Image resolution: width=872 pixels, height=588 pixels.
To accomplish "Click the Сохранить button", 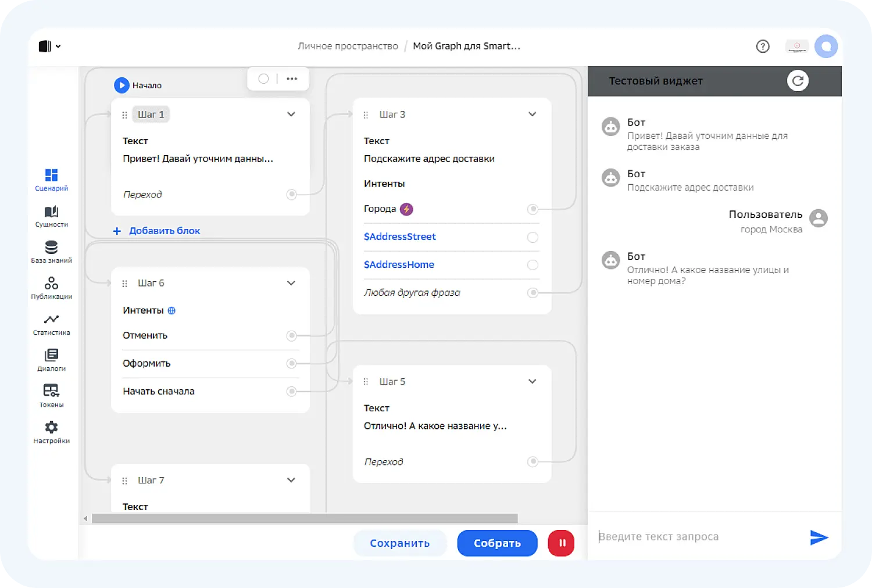I will click(399, 543).
